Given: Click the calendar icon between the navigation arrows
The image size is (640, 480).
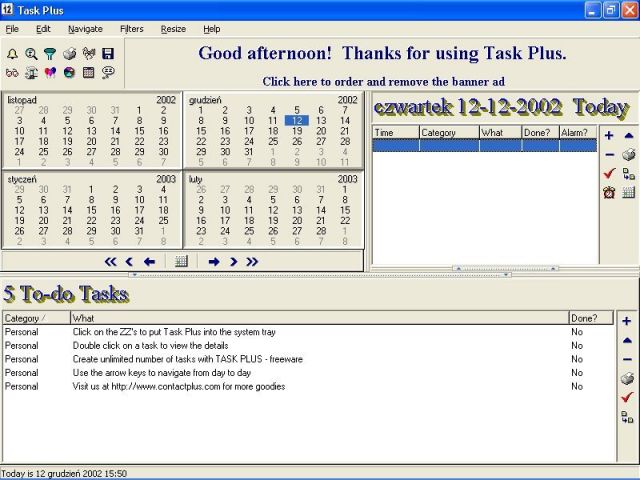Looking at the screenshot, I should [181, 261].
